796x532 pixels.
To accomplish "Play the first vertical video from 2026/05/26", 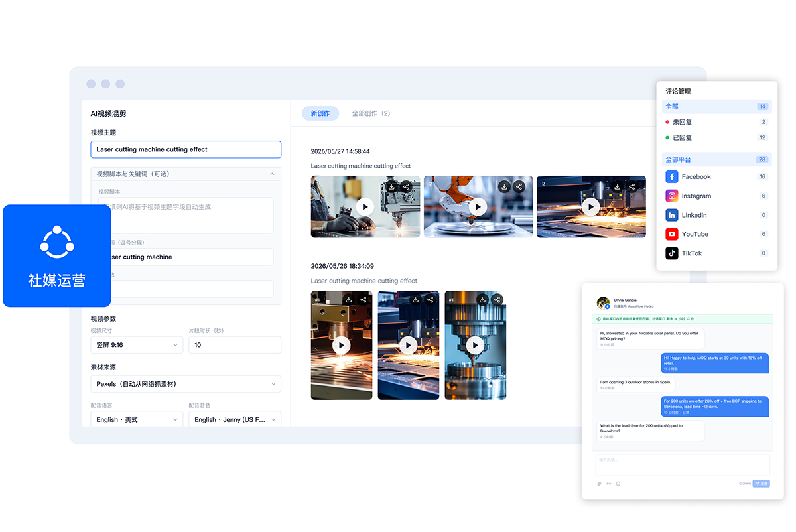I will click(342, 345).
